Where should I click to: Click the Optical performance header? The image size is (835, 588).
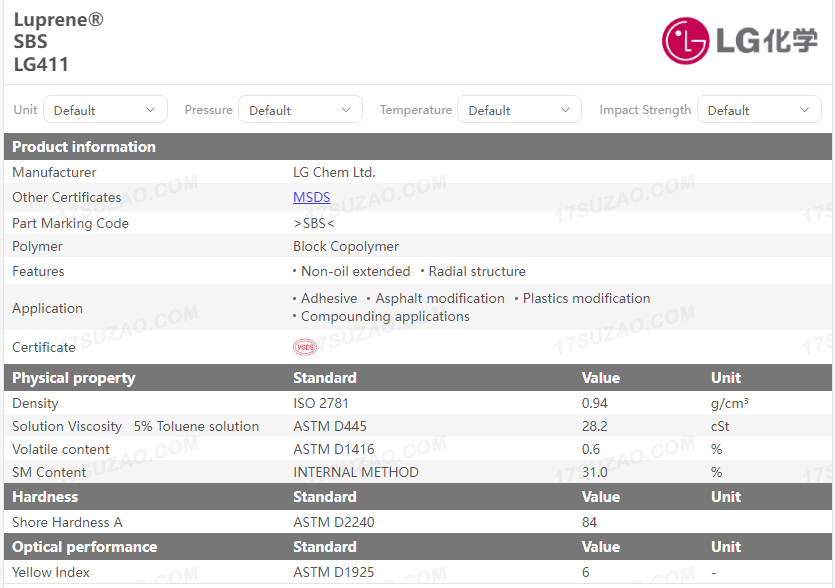(85, 547)
